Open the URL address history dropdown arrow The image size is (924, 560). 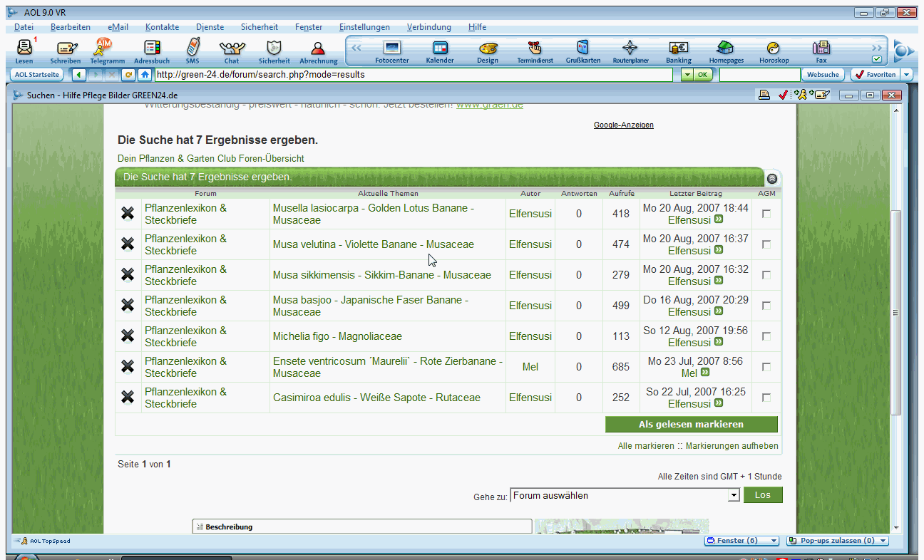pos(686,75)
